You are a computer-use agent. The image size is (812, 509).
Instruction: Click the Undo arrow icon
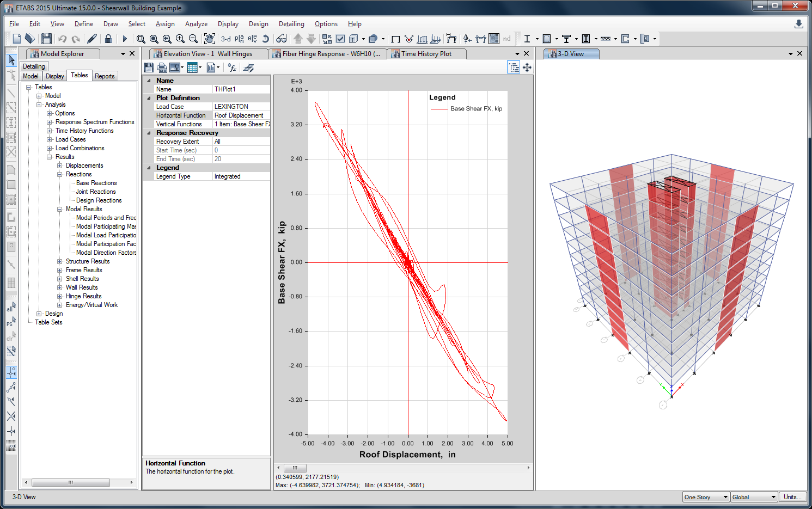click(63, 39)
